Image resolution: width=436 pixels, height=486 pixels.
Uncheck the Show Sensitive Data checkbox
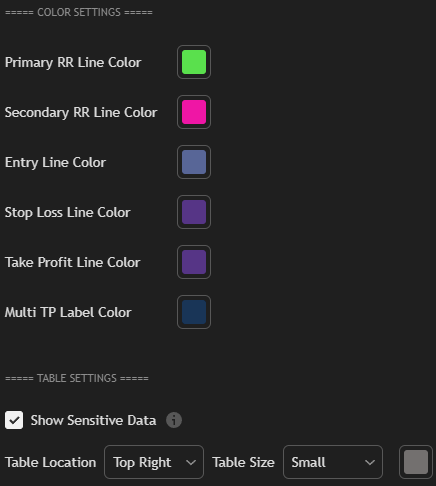pos(14,420)
